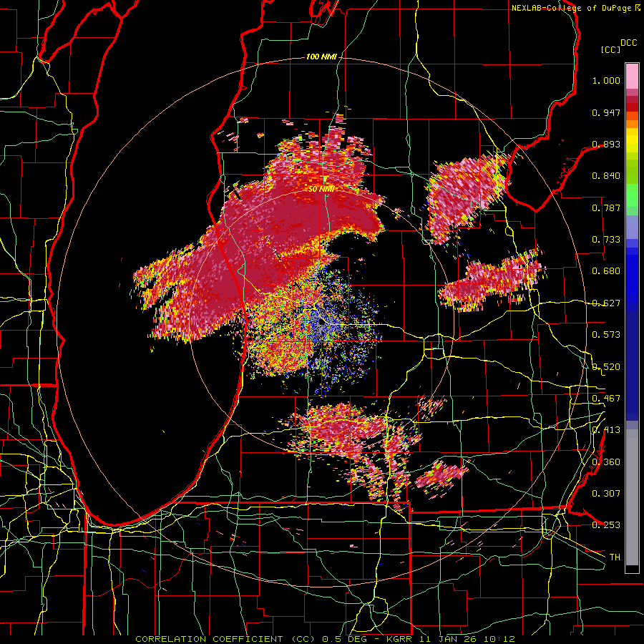
Task: Click the DCC label above the scale
Action: [x=628, y=43]
